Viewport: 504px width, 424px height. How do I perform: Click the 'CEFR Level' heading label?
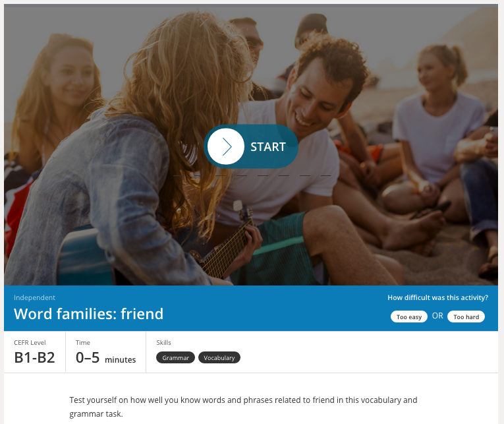(30, 342)
